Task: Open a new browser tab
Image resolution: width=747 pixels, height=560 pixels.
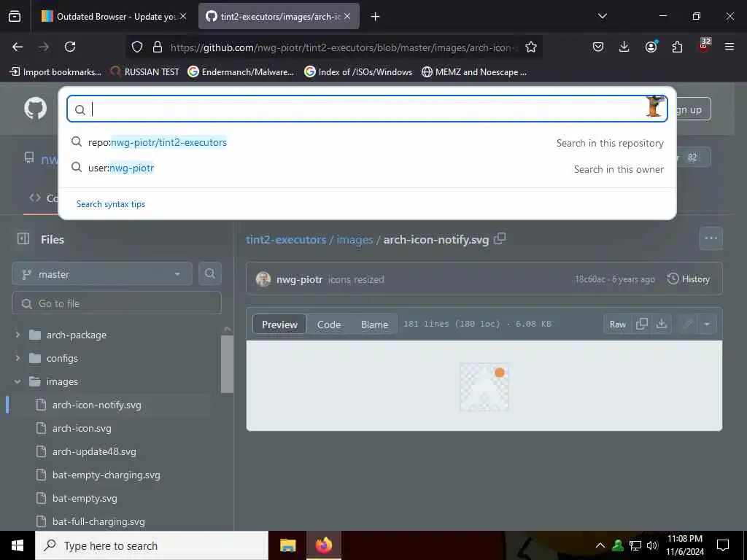Action: pyautogui.click(x=376, y=16)
